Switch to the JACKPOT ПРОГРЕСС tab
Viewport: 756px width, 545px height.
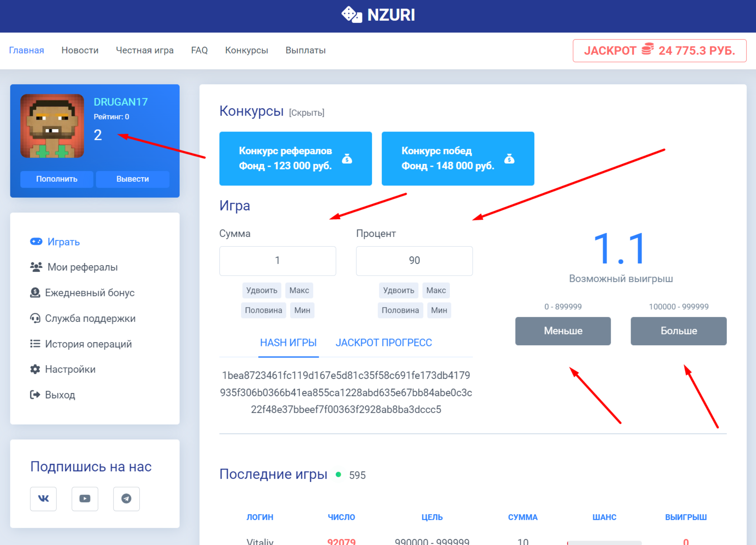384,343
